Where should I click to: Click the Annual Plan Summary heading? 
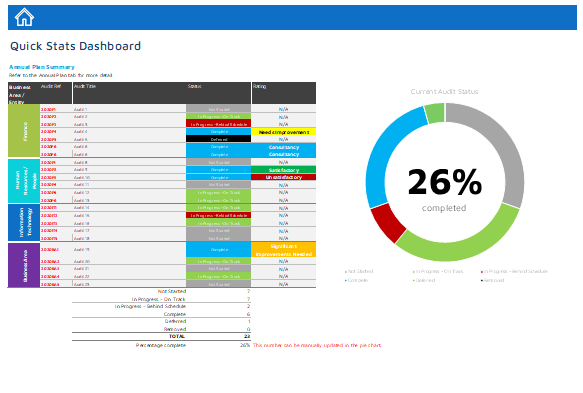click(x=42, y=67)
